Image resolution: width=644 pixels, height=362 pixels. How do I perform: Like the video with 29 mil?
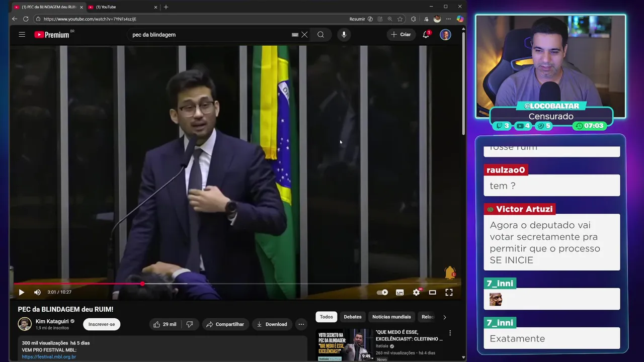(165, 324)
